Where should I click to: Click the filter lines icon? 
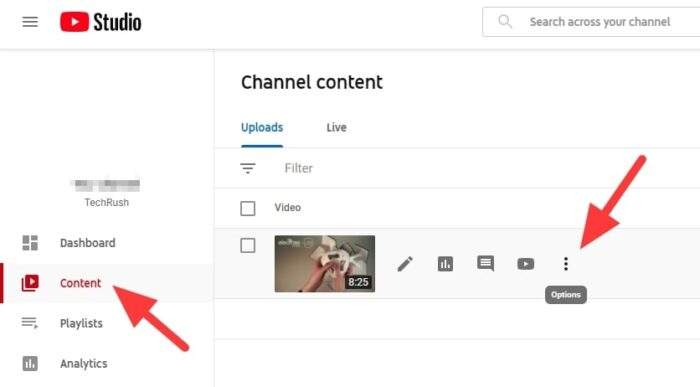pyautogui.click(x=248, y=168)
